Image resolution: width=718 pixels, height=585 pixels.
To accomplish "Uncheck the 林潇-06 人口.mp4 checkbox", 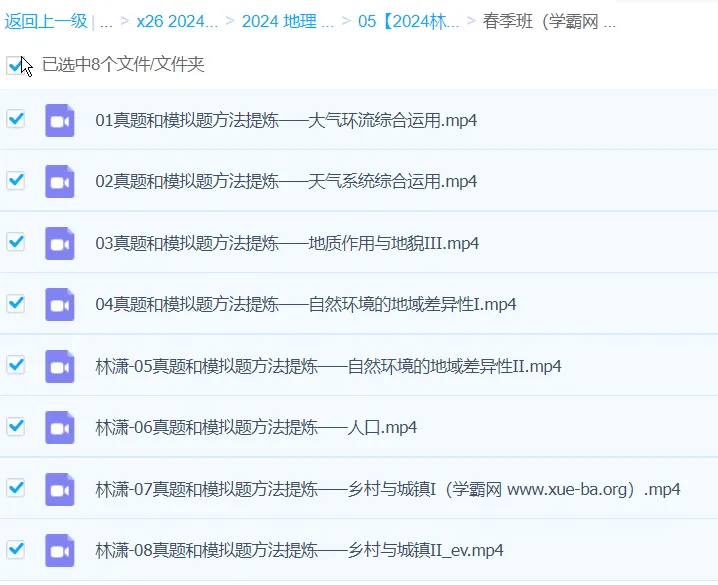I will click(16, 426).
